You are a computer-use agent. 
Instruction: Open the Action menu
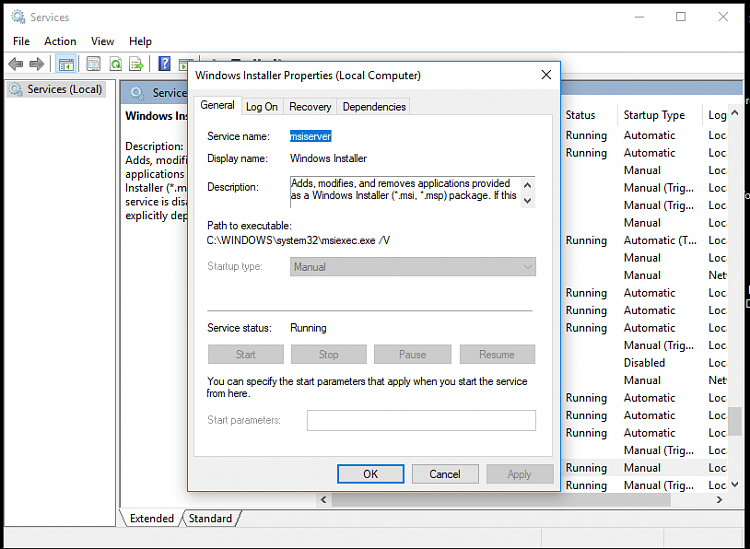tap(60, 41)
